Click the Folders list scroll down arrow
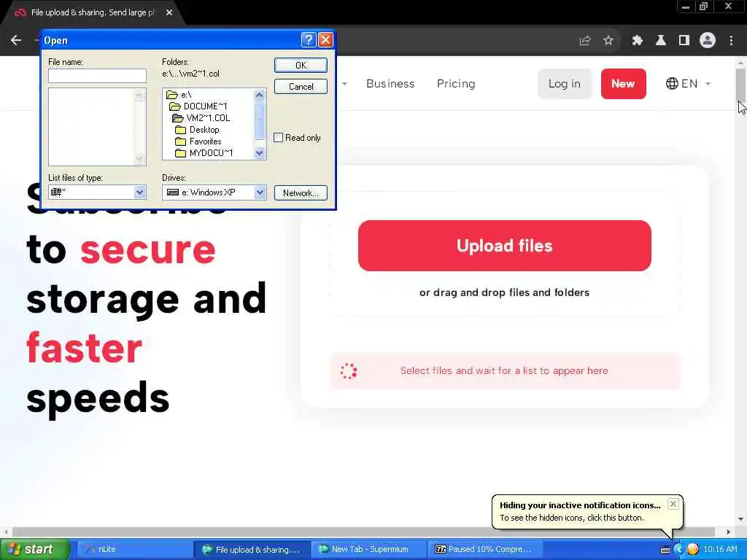The width and height of the screenshot is (747, 560). pyautogui.click(x=259, y=153)
